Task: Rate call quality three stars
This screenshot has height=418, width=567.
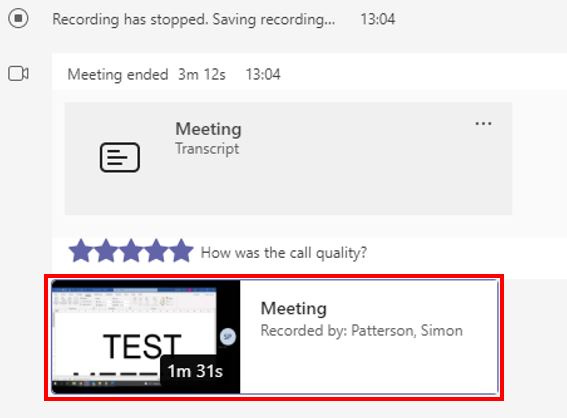Action: (x=131, y=251)
